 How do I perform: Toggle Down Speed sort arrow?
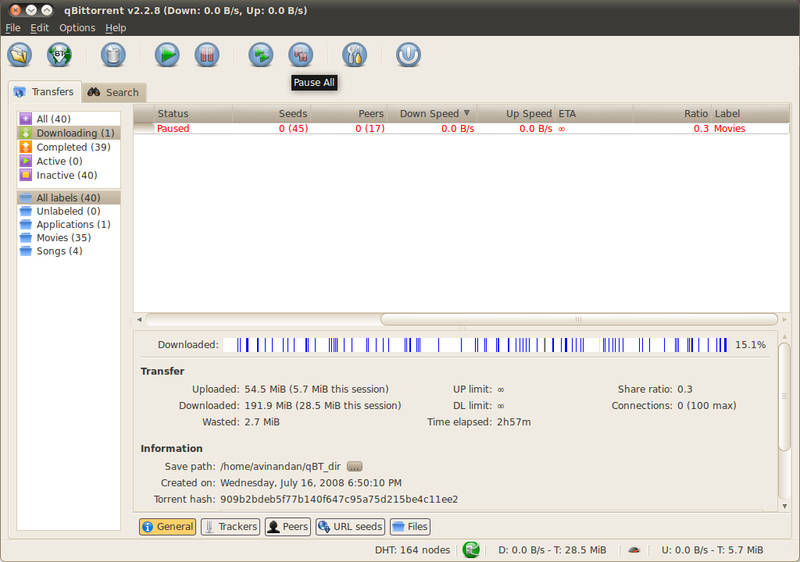(466, 113)
